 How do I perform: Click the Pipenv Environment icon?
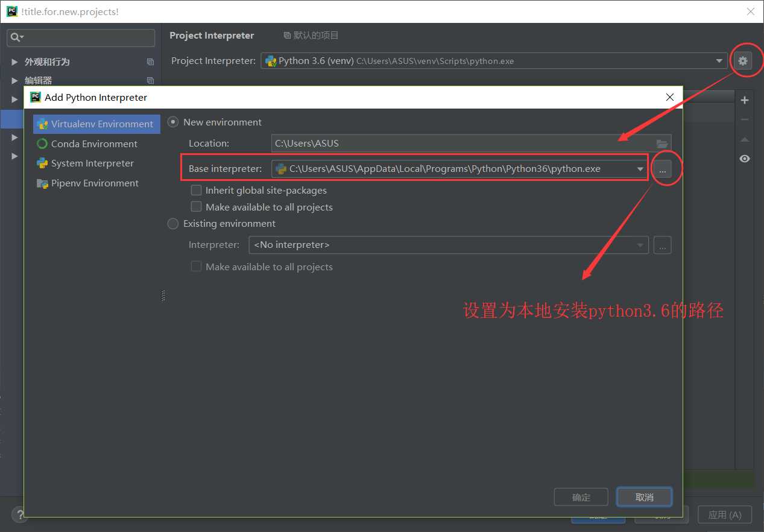click(x=42, y=183)
